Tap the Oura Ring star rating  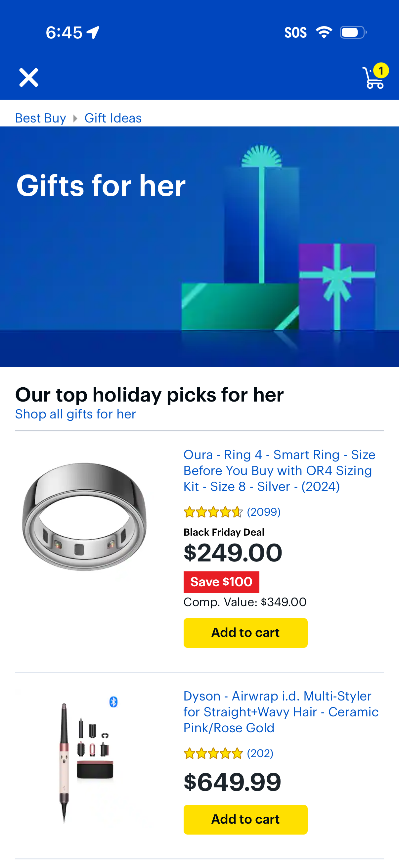click(x=212, y=512)
